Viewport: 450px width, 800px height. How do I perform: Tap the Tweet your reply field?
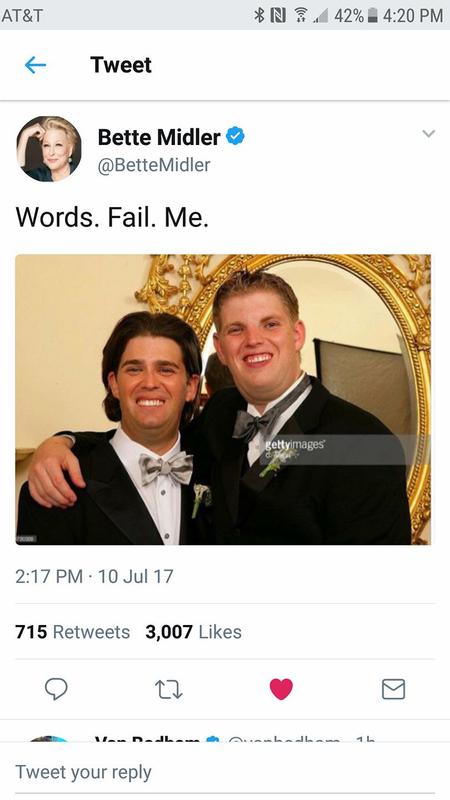pyautogui.click(x=225, y=772)
